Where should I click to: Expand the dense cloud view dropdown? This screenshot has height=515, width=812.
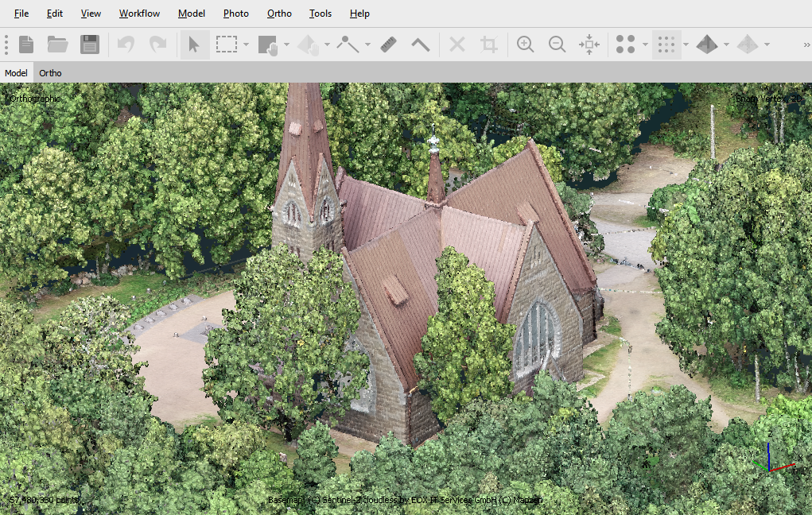click(x=686, y=45)
